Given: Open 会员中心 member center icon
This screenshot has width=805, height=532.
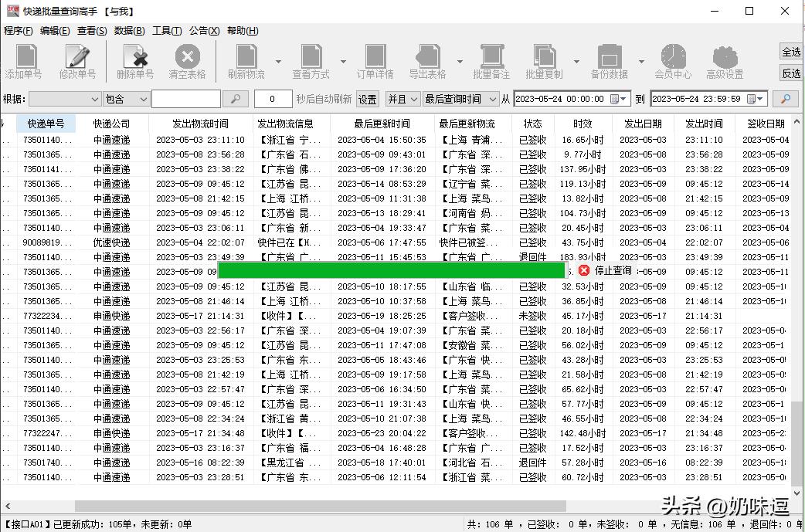Looking at the screenshot, I should click(673, 58).
